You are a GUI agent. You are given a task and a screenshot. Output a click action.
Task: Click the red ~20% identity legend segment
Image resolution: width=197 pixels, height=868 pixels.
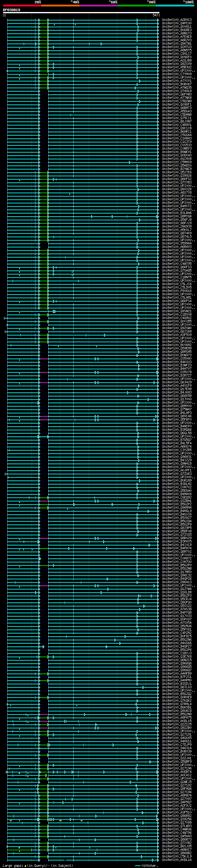pyautogui.click(x=22, y=6)
